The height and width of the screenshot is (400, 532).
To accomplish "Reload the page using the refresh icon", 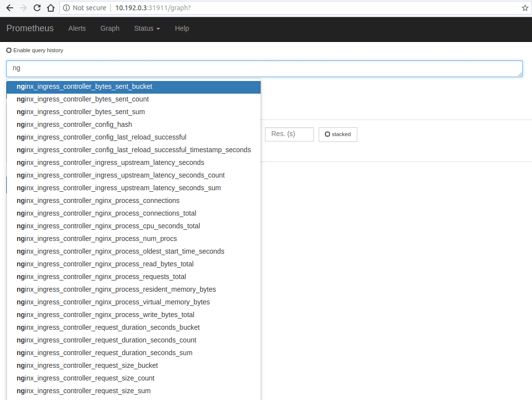I will [x=37, y=8].
